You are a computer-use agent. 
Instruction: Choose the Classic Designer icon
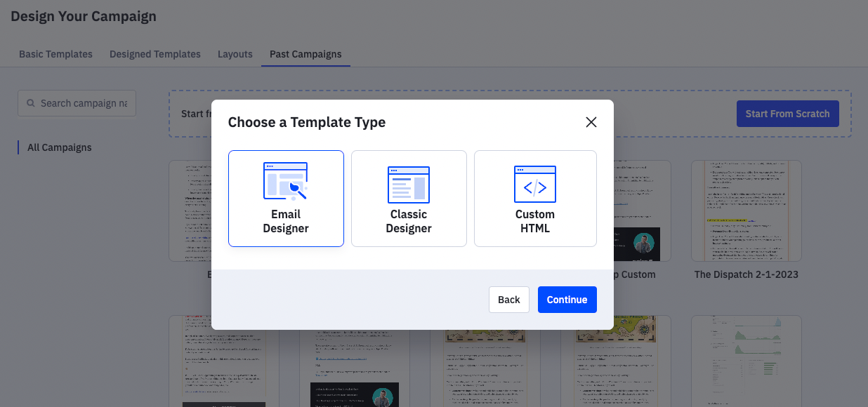point(409,185)
